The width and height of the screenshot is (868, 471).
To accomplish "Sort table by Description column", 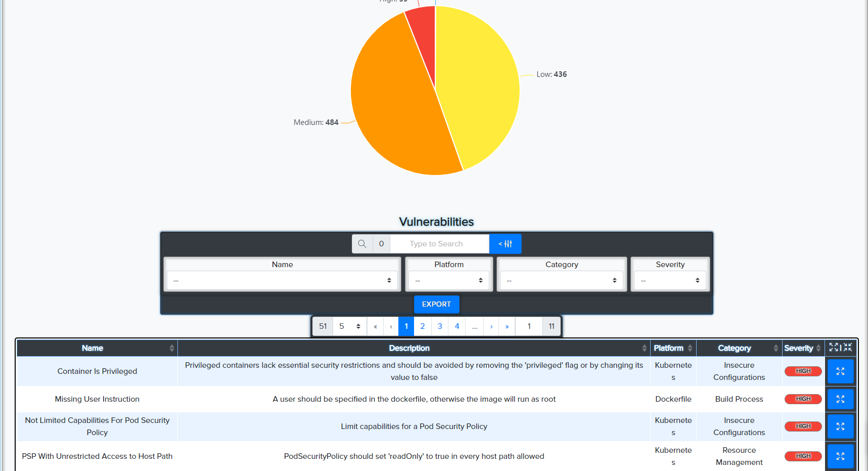I will (414, 348).
